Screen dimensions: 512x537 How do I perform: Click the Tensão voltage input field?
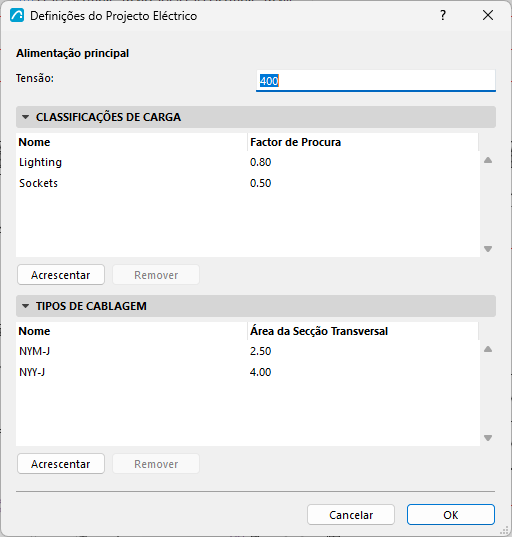pyautogui.click(x=376, y=81)
